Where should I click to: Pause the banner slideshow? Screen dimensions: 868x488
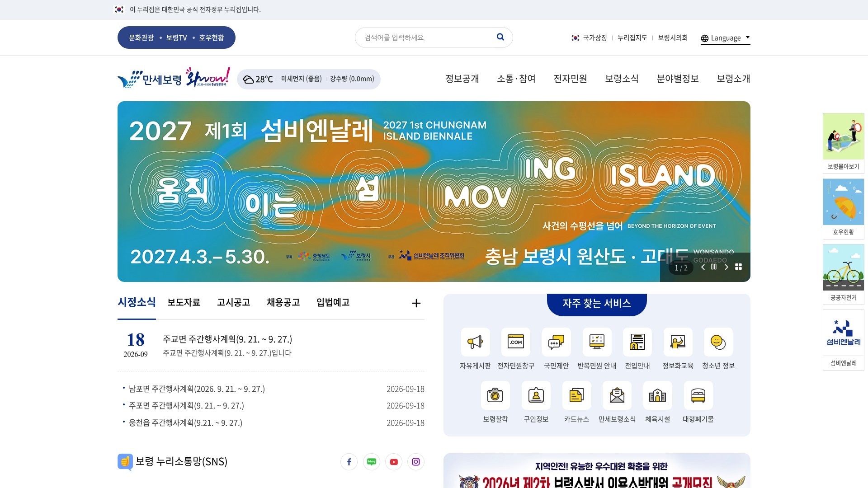click(714, 267)
